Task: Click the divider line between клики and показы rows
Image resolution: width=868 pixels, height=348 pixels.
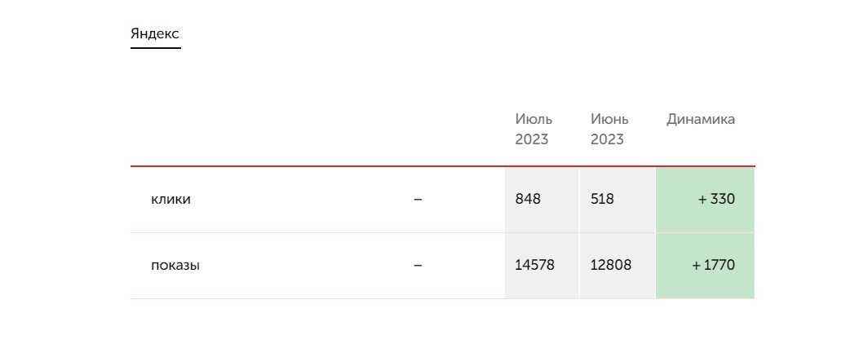Action: tap(326, 232)
